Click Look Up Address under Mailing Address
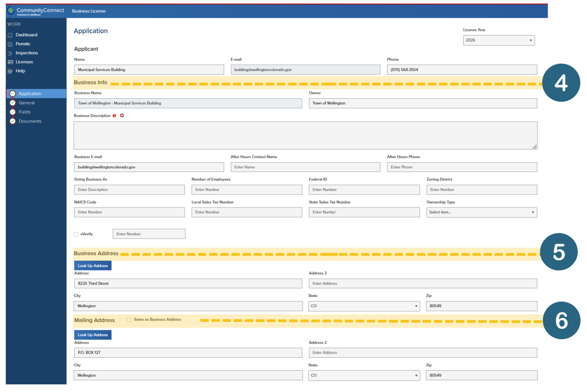The height and width of the screenshot is (392, 587). [93, 335]
